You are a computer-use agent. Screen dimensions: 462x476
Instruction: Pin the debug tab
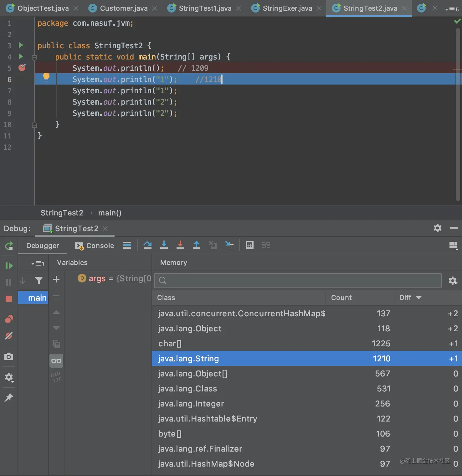(x=9, y=398)
